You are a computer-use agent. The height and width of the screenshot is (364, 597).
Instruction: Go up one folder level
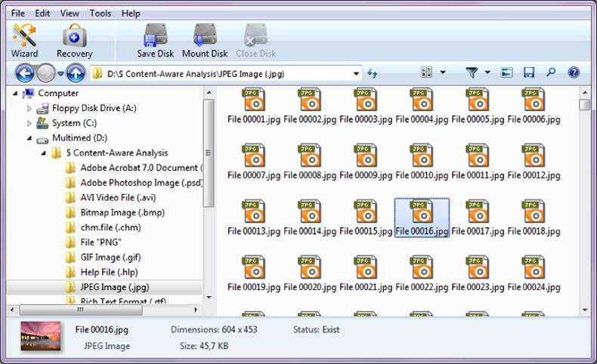point(74,73)
